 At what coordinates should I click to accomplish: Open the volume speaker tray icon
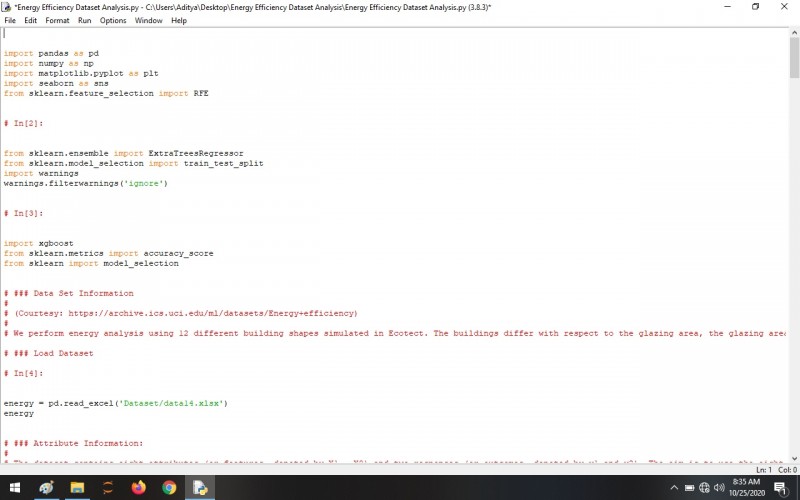tap(719, 488)
